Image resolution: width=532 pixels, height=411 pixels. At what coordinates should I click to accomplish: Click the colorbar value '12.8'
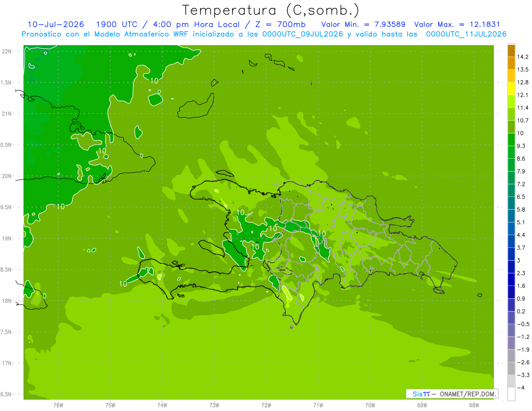click(x=523, y=82)
